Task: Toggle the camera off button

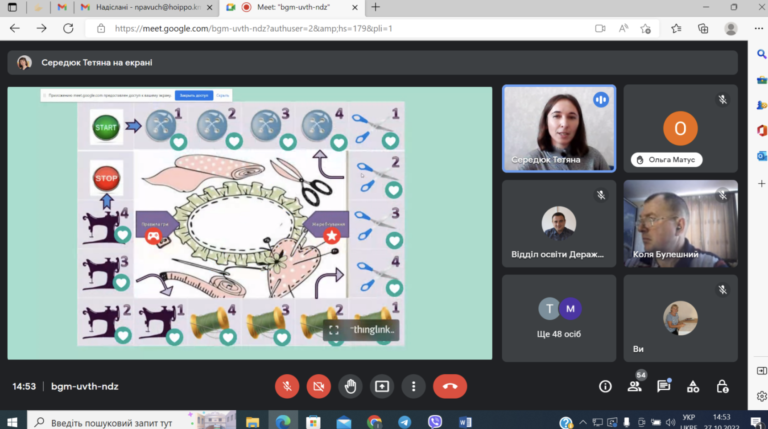Action: [318, 386]
